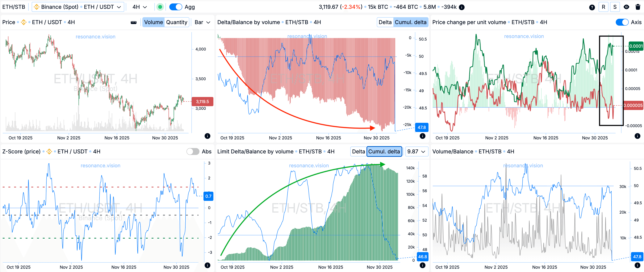Click the ruler measure icon in Price panel
Screen dimensions: 644x272
[x=133, y=23]
